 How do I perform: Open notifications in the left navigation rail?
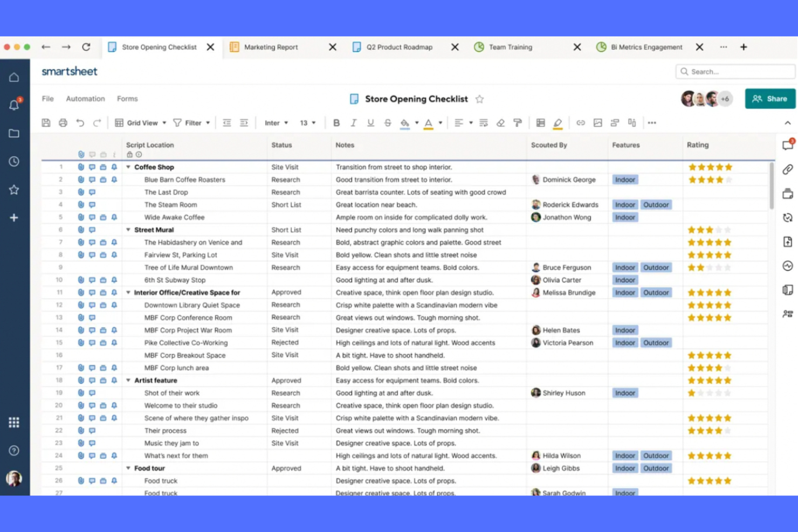[x=15, y=105]
